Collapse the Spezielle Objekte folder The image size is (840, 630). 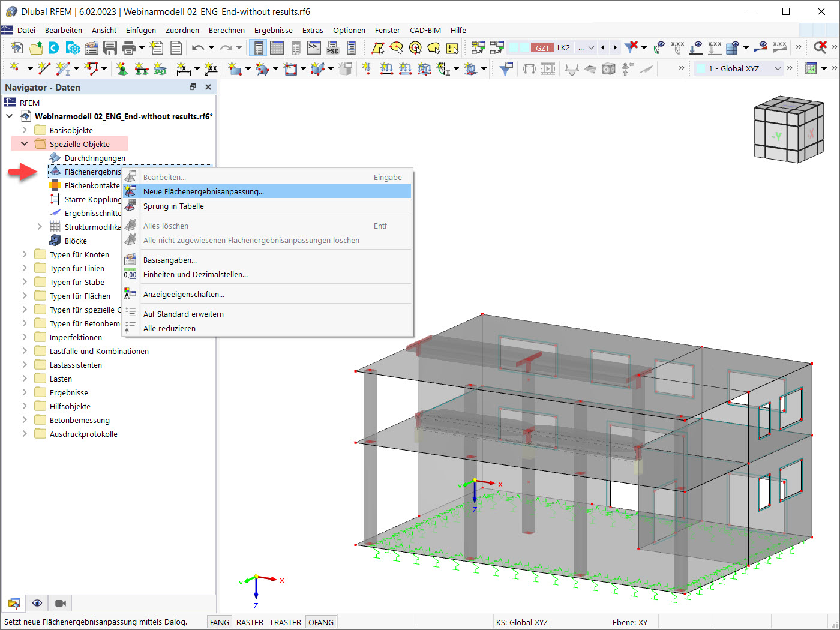[x=25, y=144]
